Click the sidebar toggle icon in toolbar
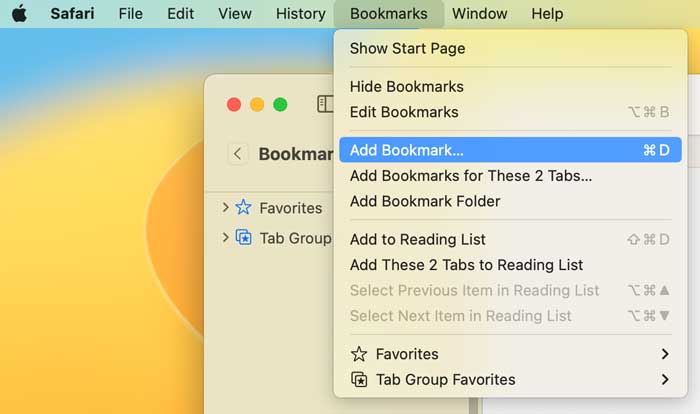Image resolution: width=700 pixels, height=414 pixels. pos(325,104)
